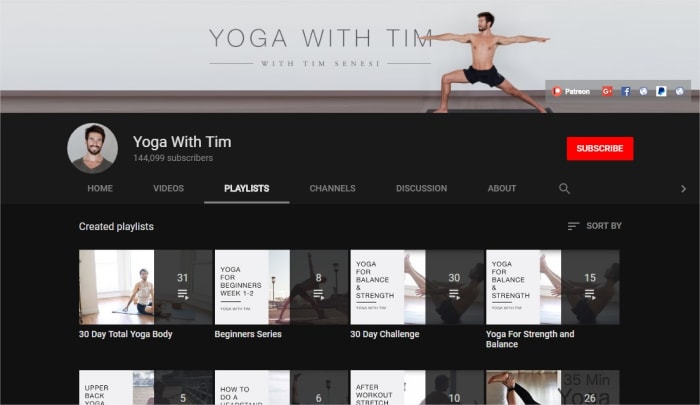Click the Yoga With Tim channel name
Viewport: 700px width, 405px height.
182,142
